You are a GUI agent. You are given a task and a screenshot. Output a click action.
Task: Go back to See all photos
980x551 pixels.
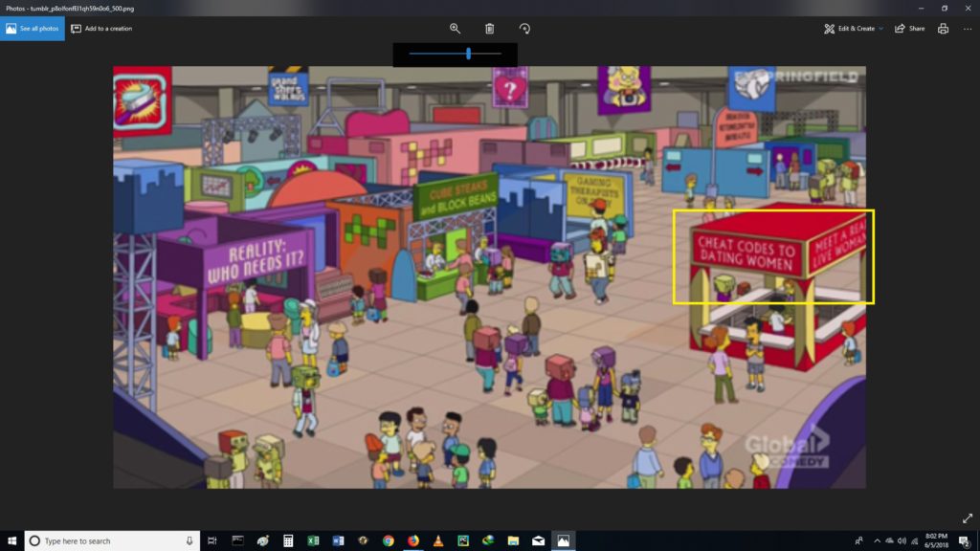[32, 29]
